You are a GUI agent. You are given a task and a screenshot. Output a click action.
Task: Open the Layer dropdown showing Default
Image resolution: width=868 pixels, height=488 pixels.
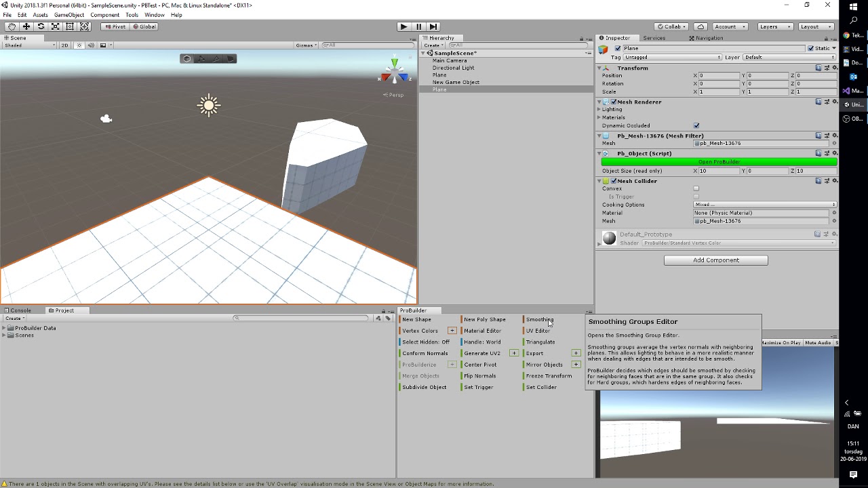(790, 57)
